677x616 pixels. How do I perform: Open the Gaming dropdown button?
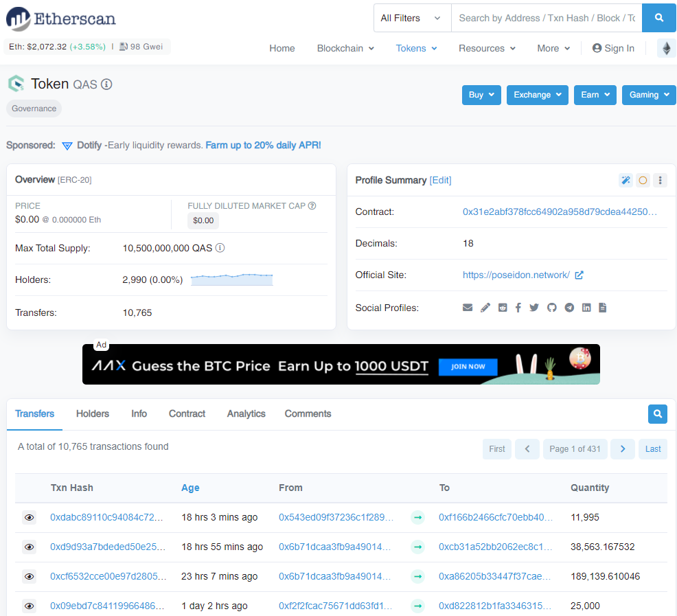649,95
